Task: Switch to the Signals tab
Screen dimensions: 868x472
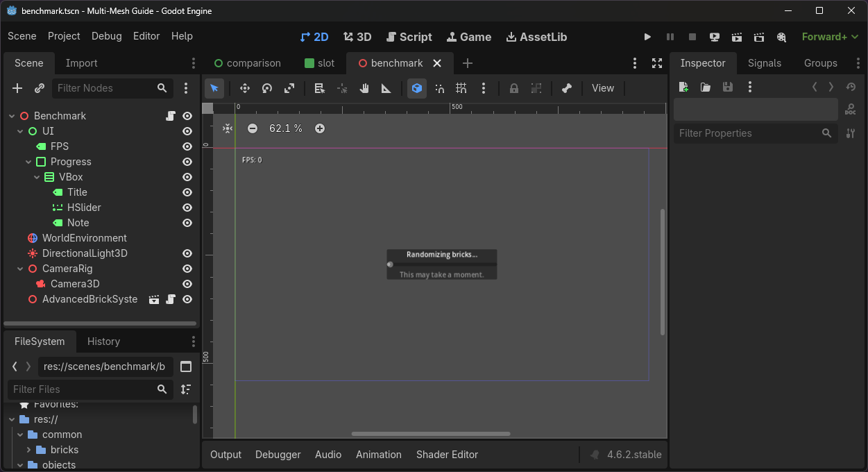Action: 765,63
